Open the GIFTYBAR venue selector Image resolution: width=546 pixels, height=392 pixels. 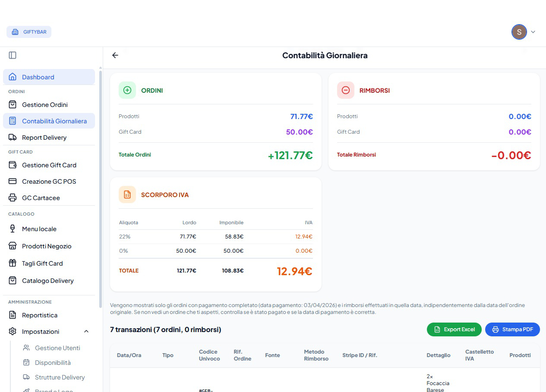(x=29, y=32)
